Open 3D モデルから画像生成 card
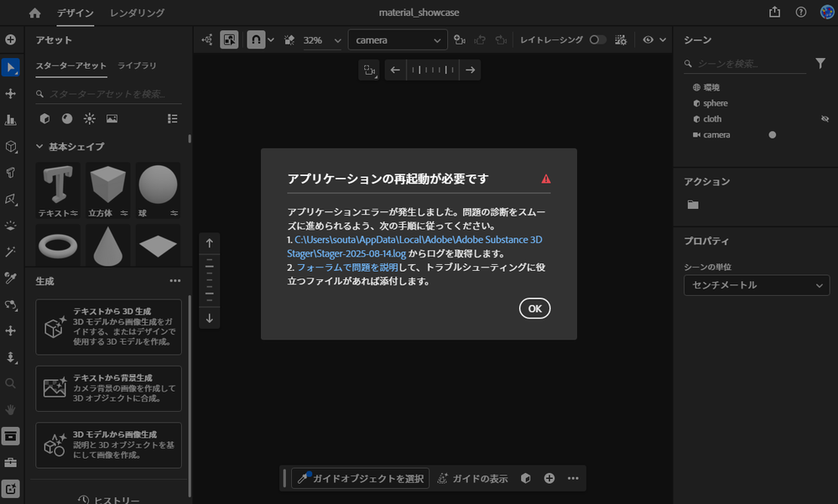Viewport: 838px width, 504px height. [108, 445]
